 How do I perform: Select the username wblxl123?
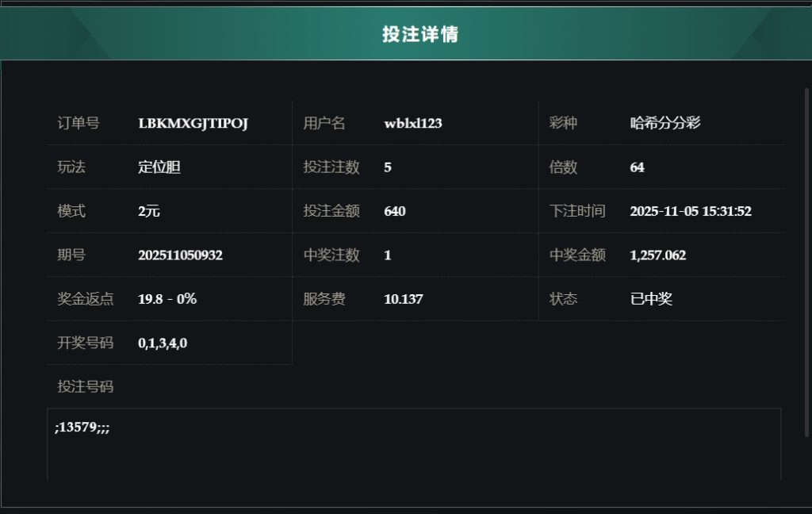click(412, 124)
